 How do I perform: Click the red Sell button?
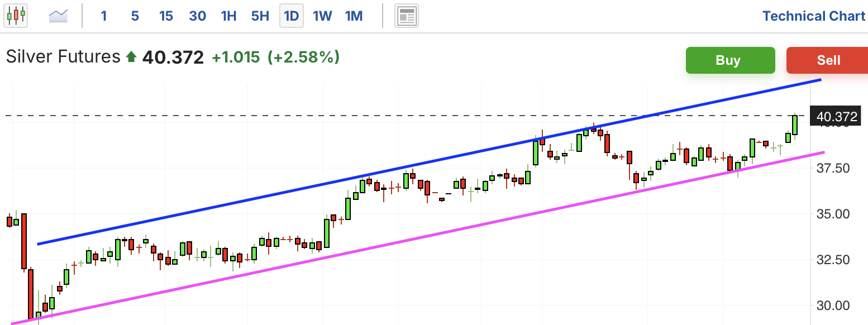pos(828,60)
